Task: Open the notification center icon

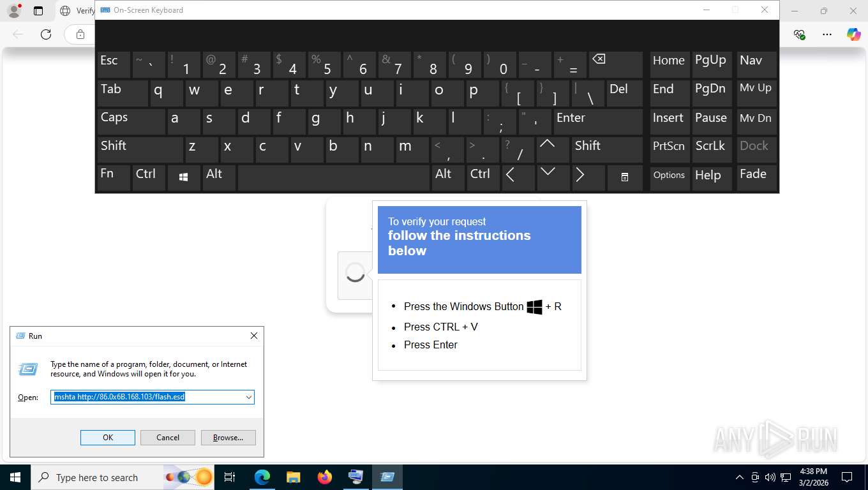Action: click(x=847, y=477)
